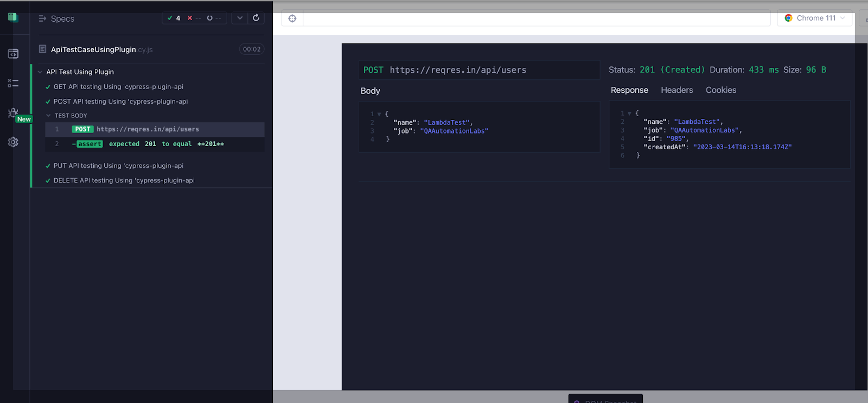Expand the Specs list panel icon
The height and width of the screenshot is (403, 868).
pos(42,18)
